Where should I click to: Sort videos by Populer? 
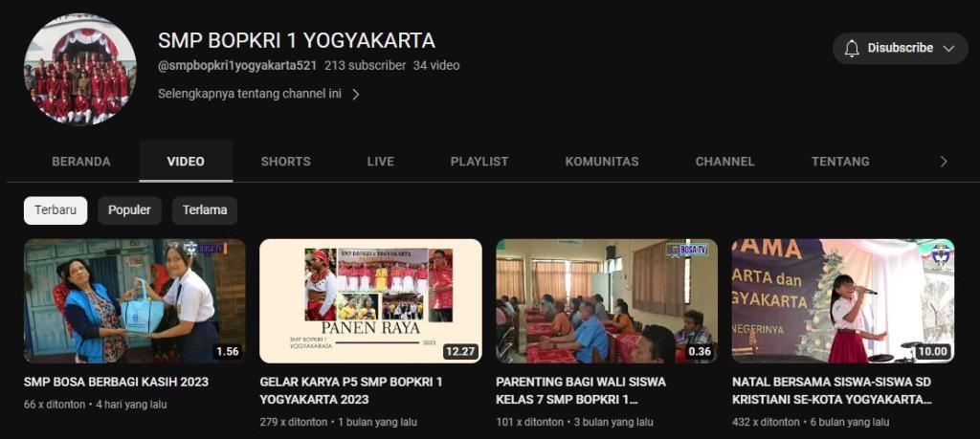click(x=129, y=210)
